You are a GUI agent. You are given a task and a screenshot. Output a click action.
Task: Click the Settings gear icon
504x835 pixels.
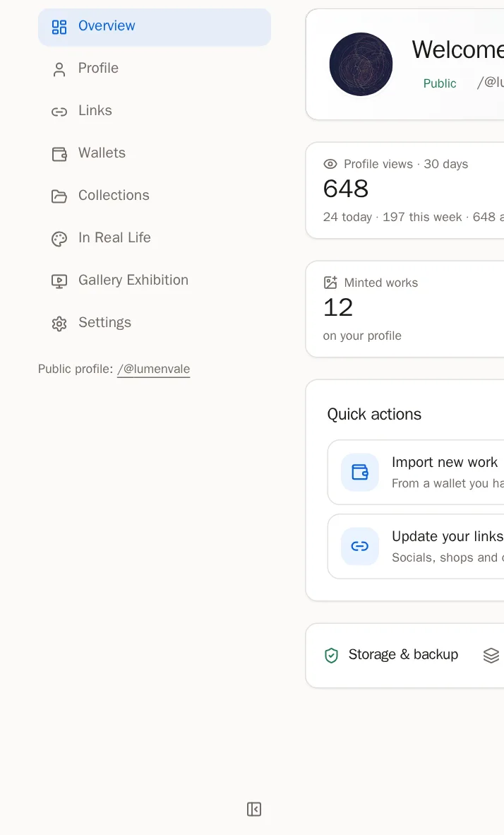59,324
